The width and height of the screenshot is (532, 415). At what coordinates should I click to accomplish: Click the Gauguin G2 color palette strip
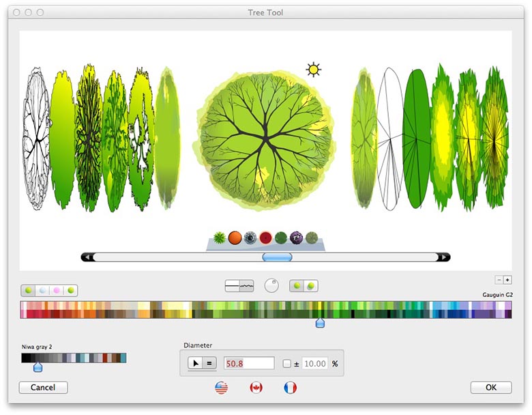click(266, 310)
